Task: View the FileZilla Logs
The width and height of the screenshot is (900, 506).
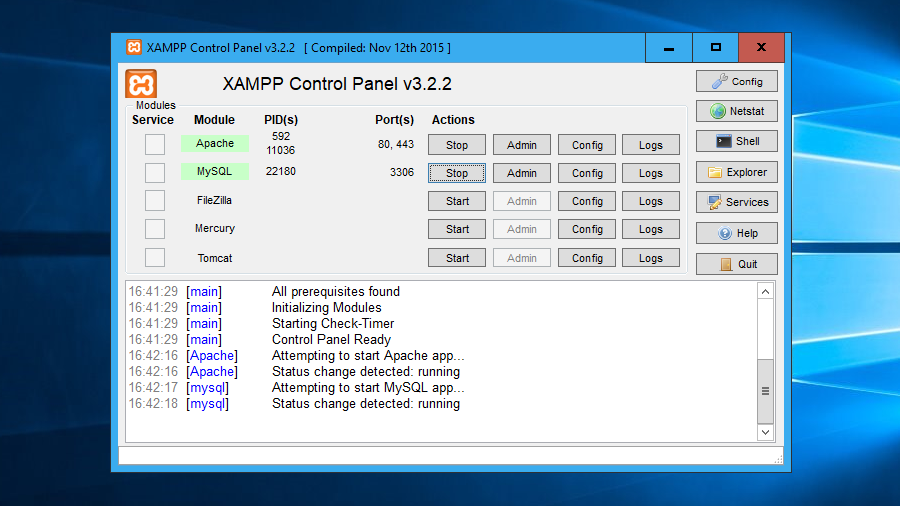Action: point(651,201)
